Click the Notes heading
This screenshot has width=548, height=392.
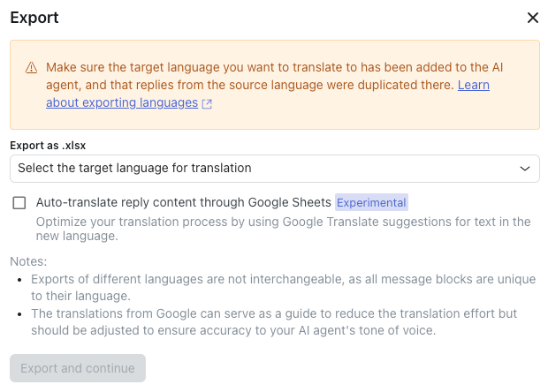(x=28, y=261)
